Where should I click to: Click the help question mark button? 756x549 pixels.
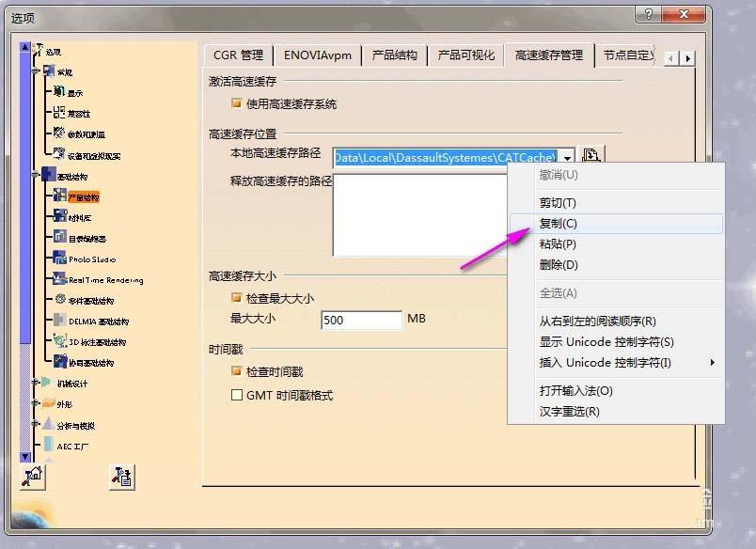click(648, 15)
